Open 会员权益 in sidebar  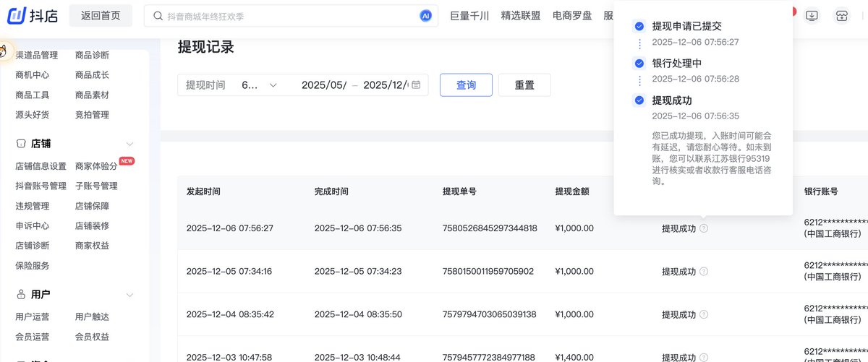(92, 337)
